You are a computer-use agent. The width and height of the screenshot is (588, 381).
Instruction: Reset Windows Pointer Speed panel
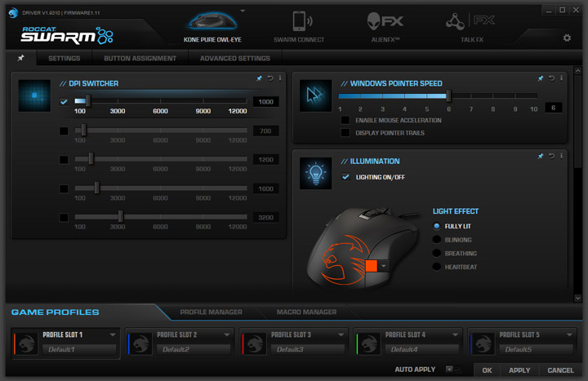click(551, 78)
